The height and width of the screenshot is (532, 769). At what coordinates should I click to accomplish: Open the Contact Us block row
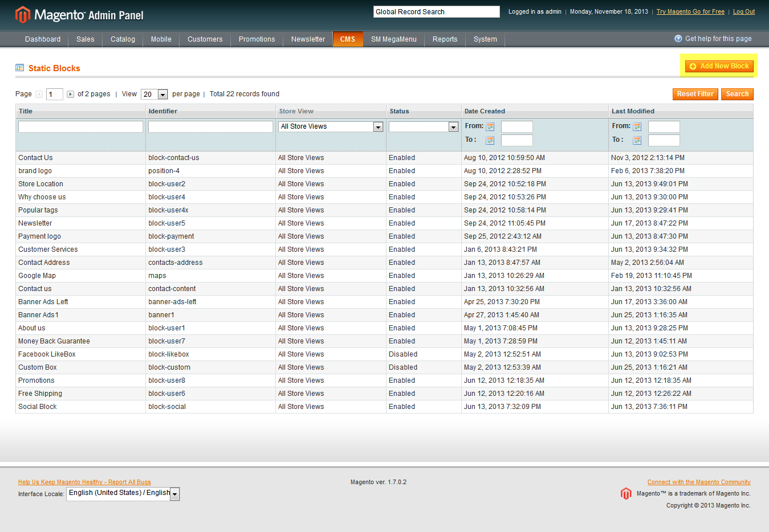click(x=384, y=158)
